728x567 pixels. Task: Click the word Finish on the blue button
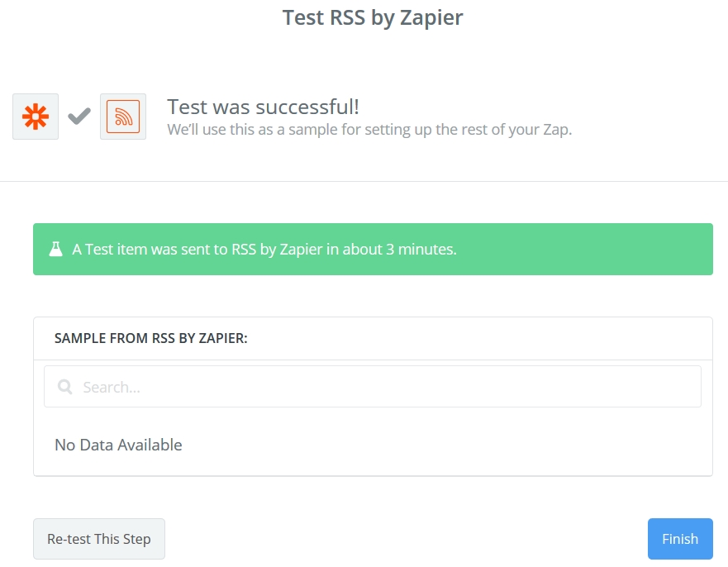click(680, 539)
